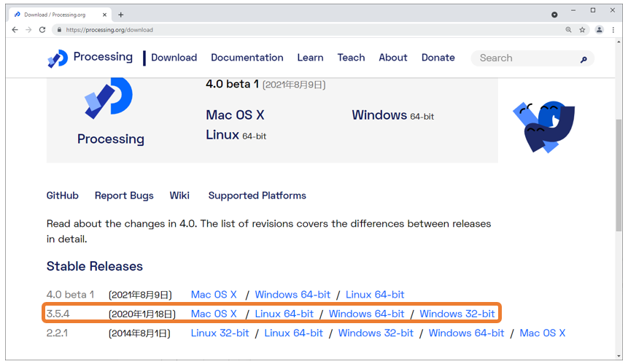Click the tab-bar circular dropdown icon
The image size is (628, 364).
pos(554,15)
